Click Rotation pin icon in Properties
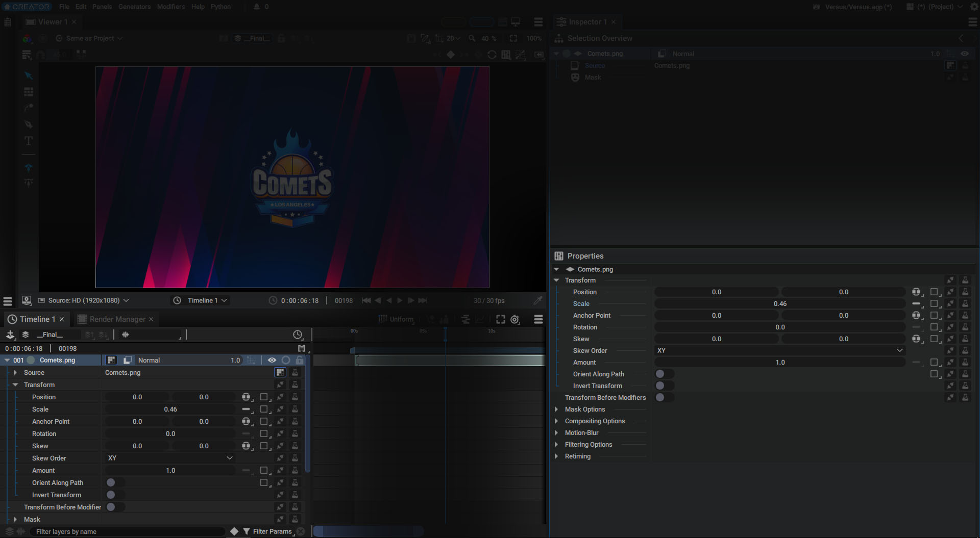This screenshot has width=980, height=538. (x=950, y=327)
